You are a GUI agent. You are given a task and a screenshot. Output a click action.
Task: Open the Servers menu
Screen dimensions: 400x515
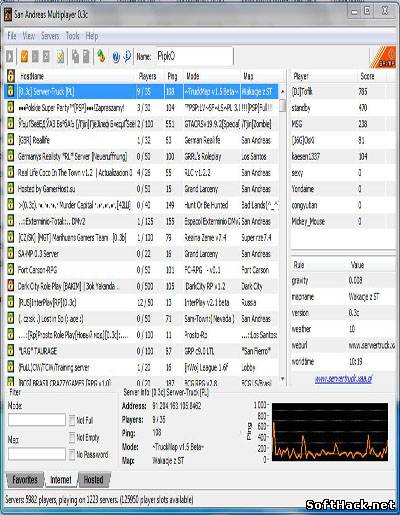click(50, 36)
